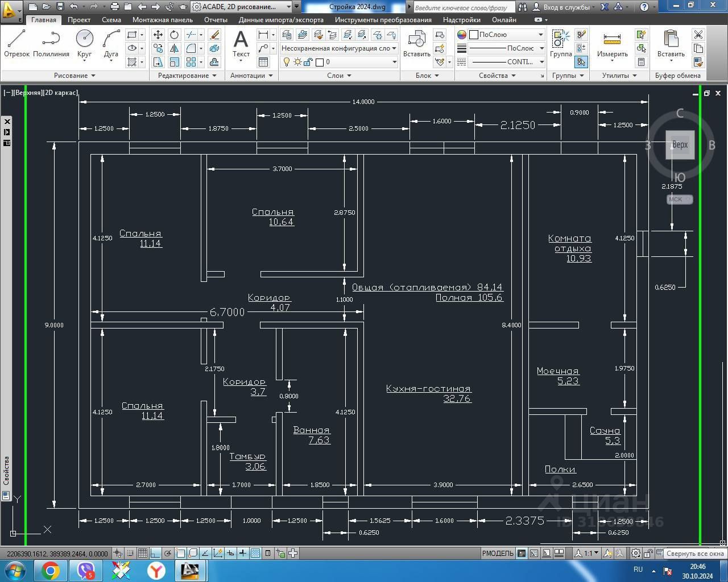Screen dimensions: 728x582
Task: Open the layer state Несохраненная конфигурация dropdown
Action: 339,48
